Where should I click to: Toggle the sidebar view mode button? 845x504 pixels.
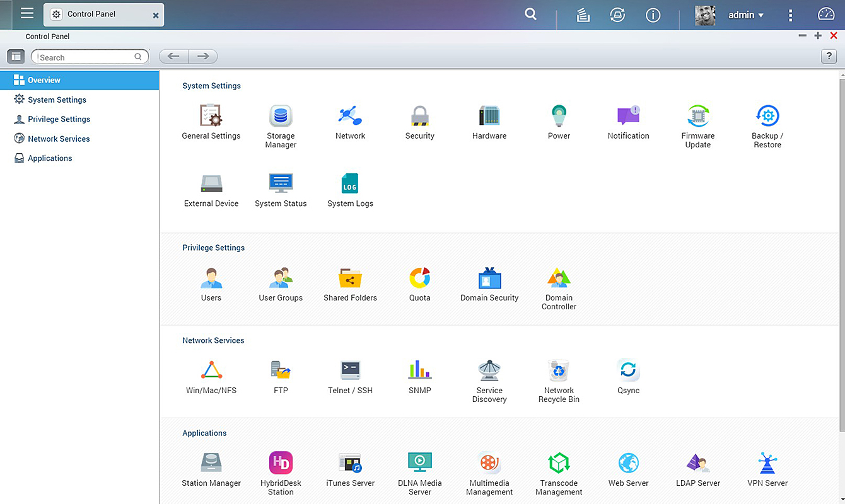click(16, 57)
